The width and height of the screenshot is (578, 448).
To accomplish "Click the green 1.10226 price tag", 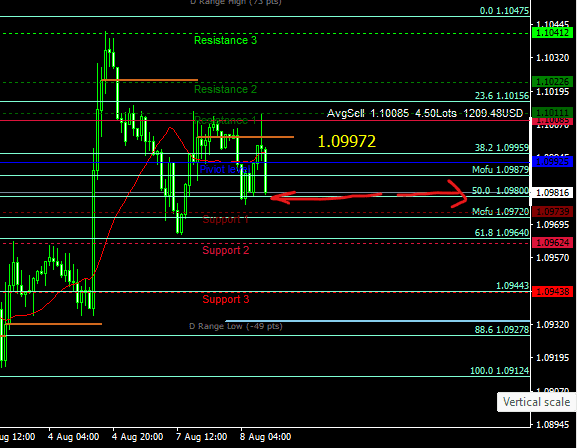I will coord(553,82).
